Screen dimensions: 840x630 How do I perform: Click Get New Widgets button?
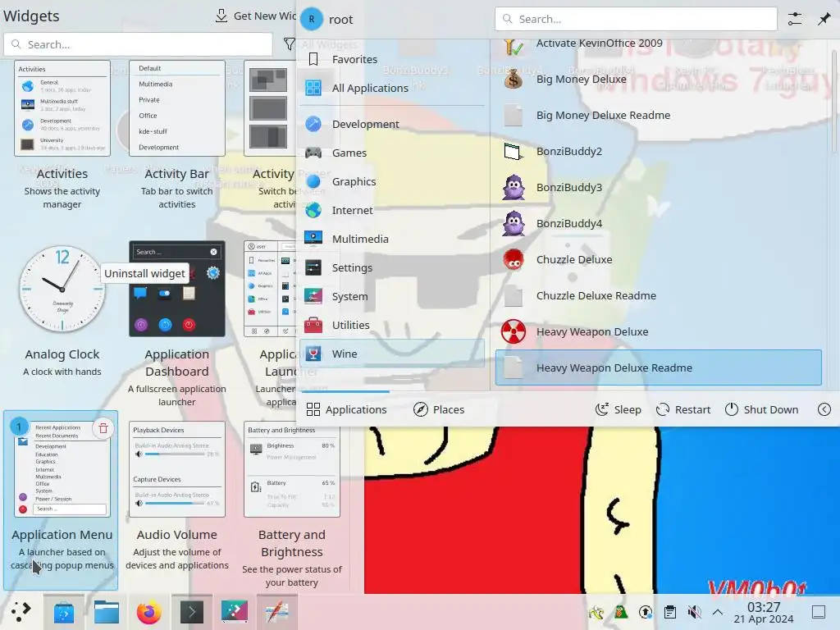[x=256, y=16]
